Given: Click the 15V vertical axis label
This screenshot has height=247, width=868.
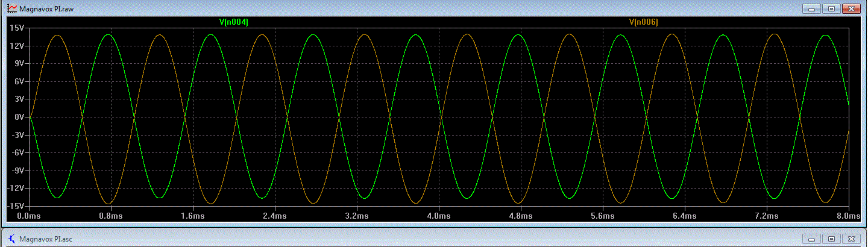Looking at the screenshot, I should pyautogui.click(x=16, y=28).
